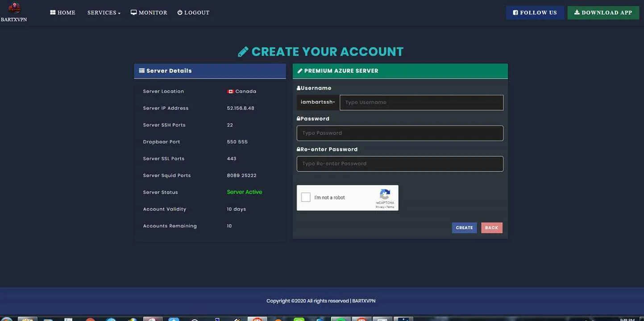The width and height of the screenshot is (644, 321).
Task: Click LOGOUT in the navbar
Action: [193, 12]
